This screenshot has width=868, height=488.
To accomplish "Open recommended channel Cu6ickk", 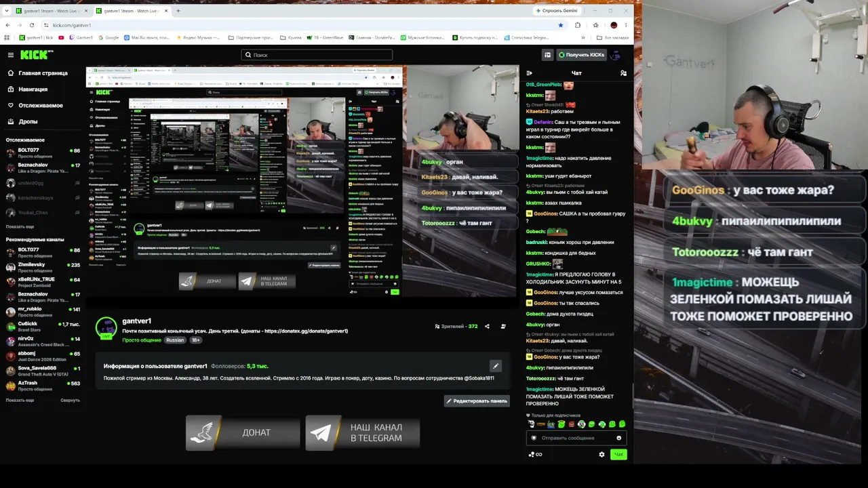I will [x=43, y=327].
